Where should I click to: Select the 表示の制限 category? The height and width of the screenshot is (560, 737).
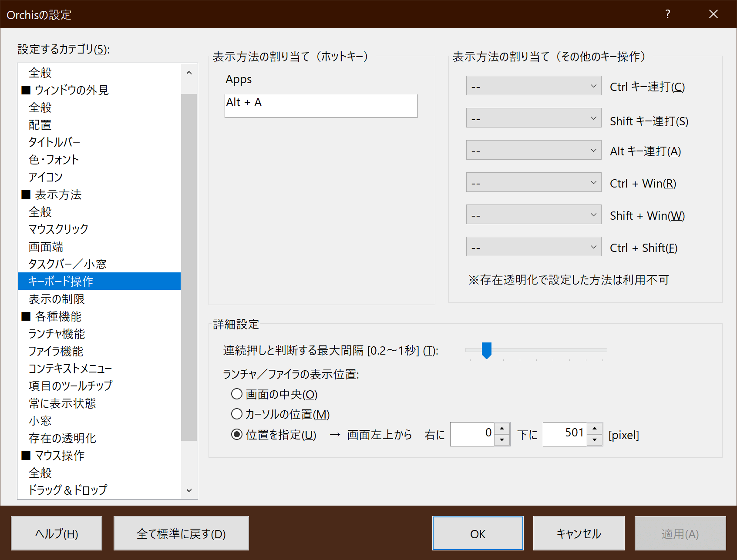[99, 298]
